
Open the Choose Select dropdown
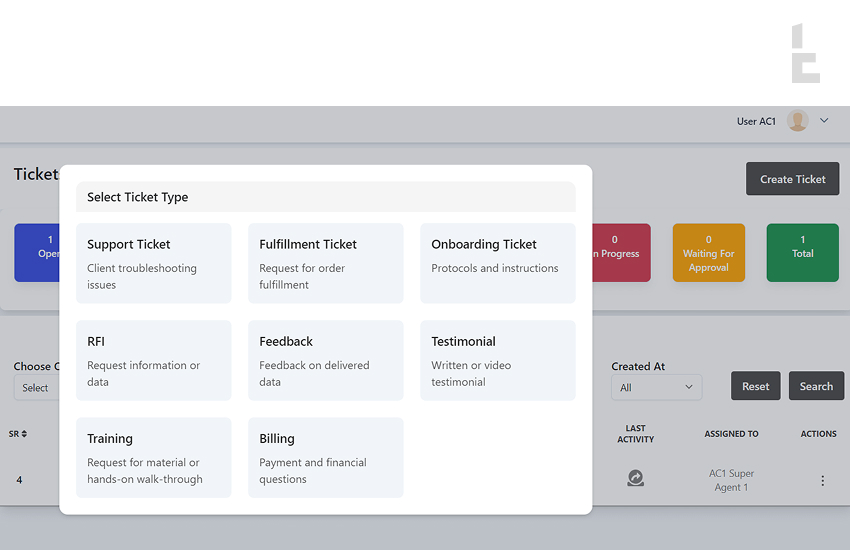coord(36,388)
